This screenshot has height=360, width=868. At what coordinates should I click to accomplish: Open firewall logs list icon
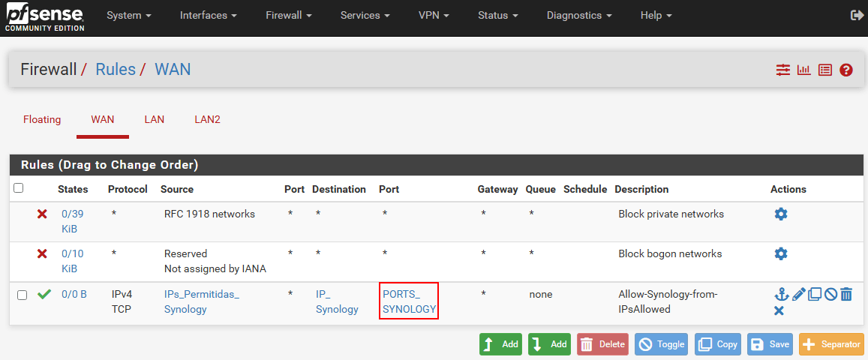tap(824, 70)
